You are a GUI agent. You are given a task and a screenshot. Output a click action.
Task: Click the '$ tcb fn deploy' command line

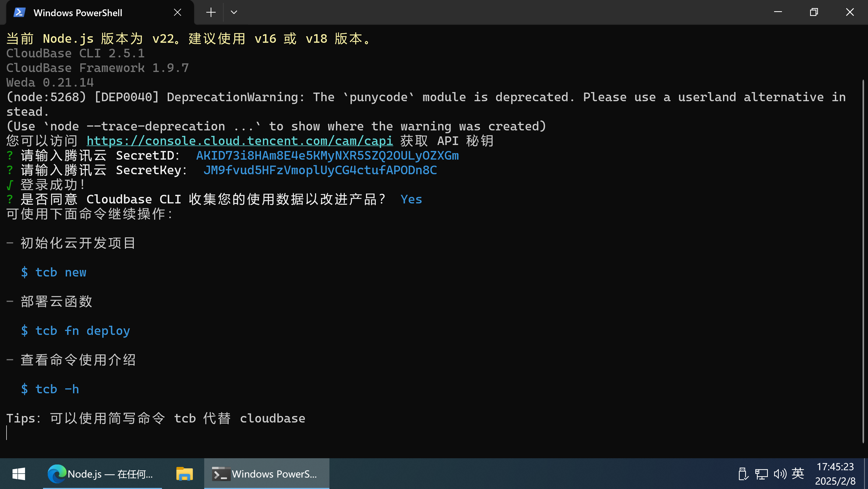[75, 331]
